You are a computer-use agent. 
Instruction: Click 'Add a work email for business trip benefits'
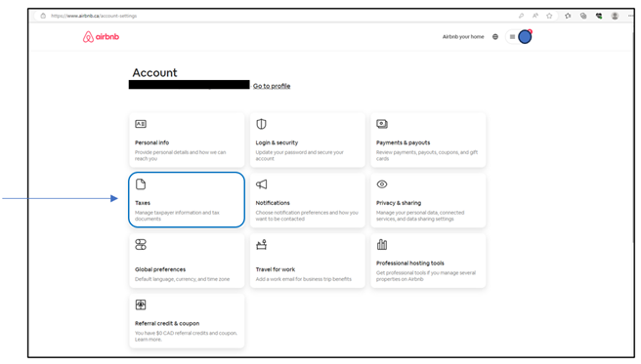click(x=303, y=279)
